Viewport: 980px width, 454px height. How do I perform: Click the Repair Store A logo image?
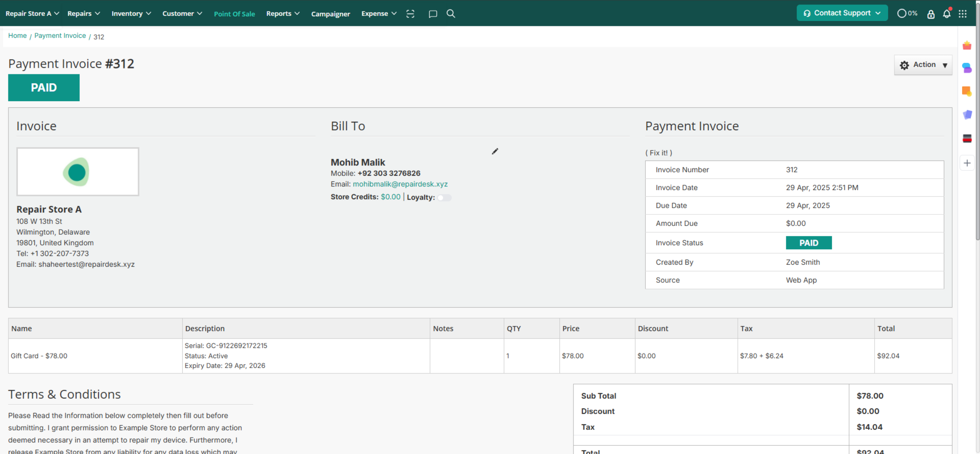click(78, 172)
